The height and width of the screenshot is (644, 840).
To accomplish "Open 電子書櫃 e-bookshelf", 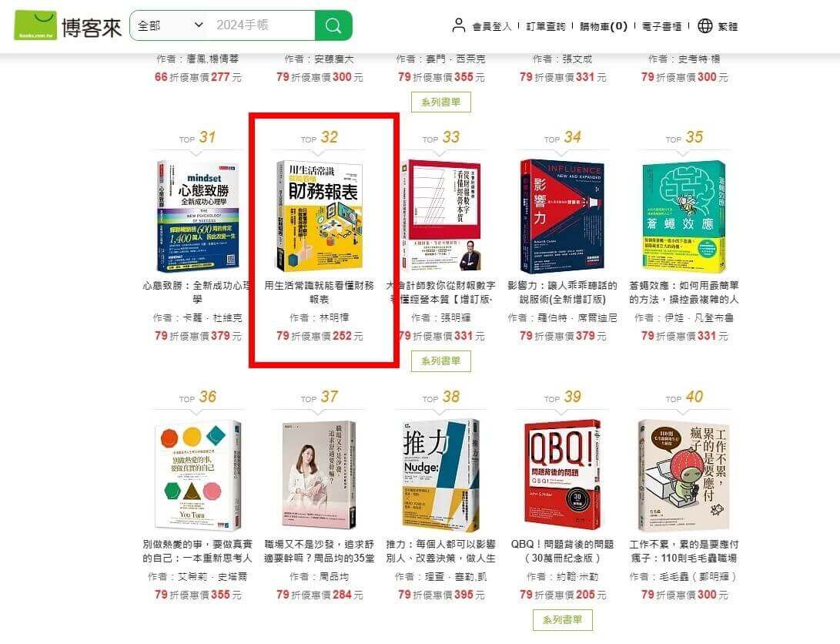I will coord(661,26).
